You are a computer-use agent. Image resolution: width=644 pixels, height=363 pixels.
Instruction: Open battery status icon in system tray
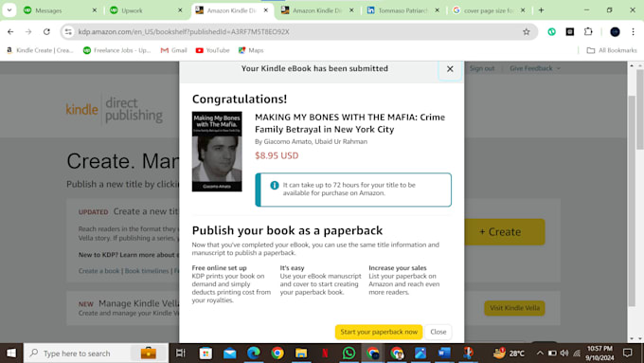552,354
